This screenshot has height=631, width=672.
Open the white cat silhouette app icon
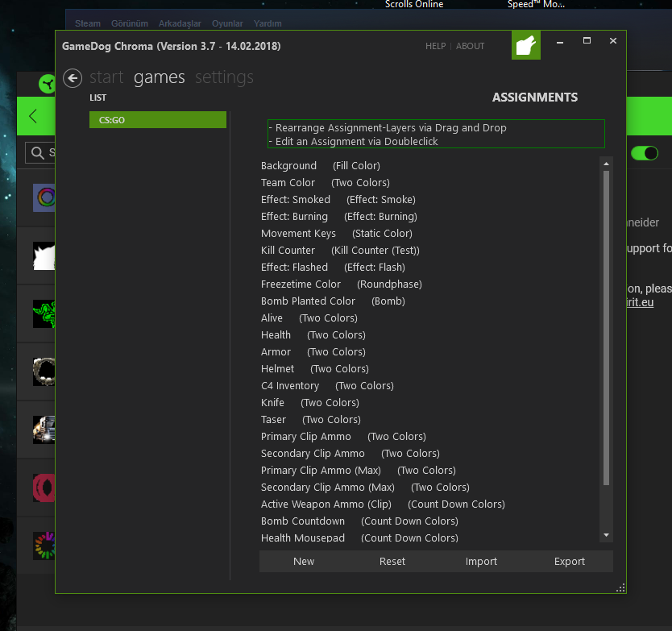[x=44, y=256]
